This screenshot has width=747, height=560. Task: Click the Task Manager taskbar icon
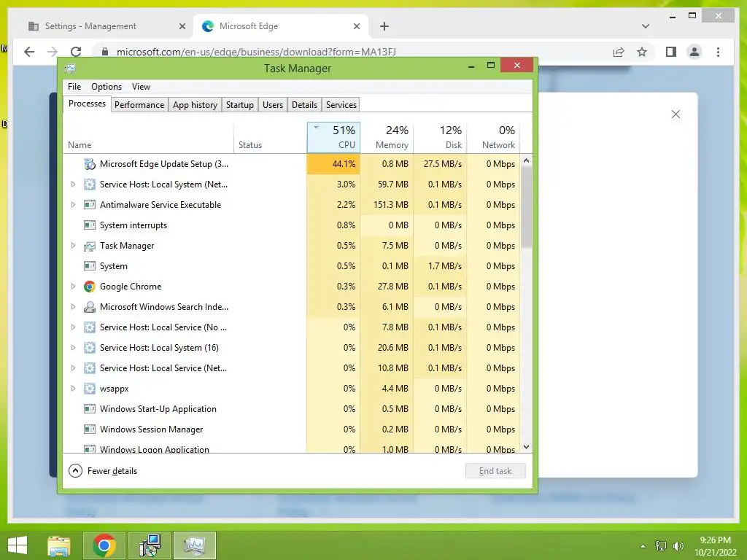pyautogui.click(x=194, y=545)
